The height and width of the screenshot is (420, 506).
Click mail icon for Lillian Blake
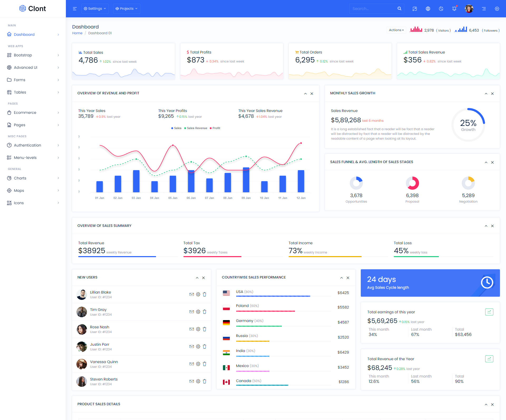tap(192, 294)
